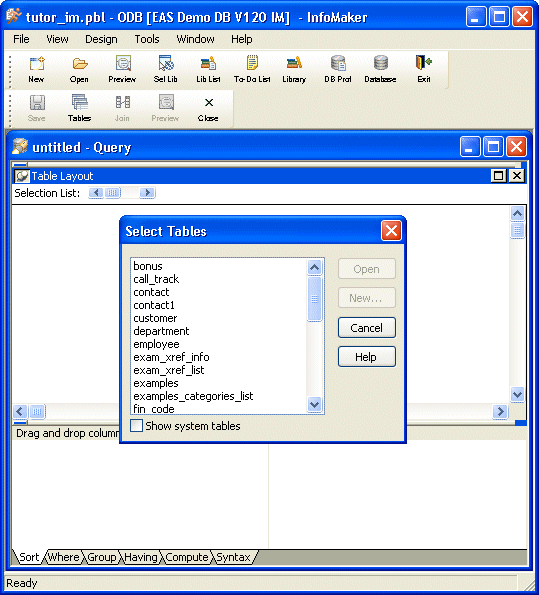
Task: Click the untitled Query window icon
Action: tap(20, 146)
